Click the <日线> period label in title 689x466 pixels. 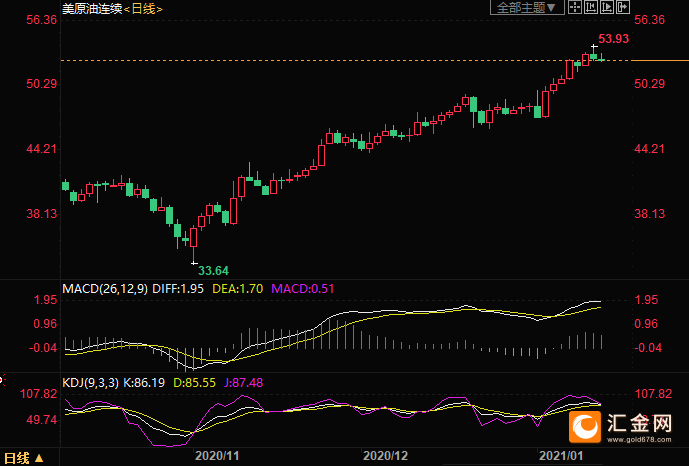(143, 8)
